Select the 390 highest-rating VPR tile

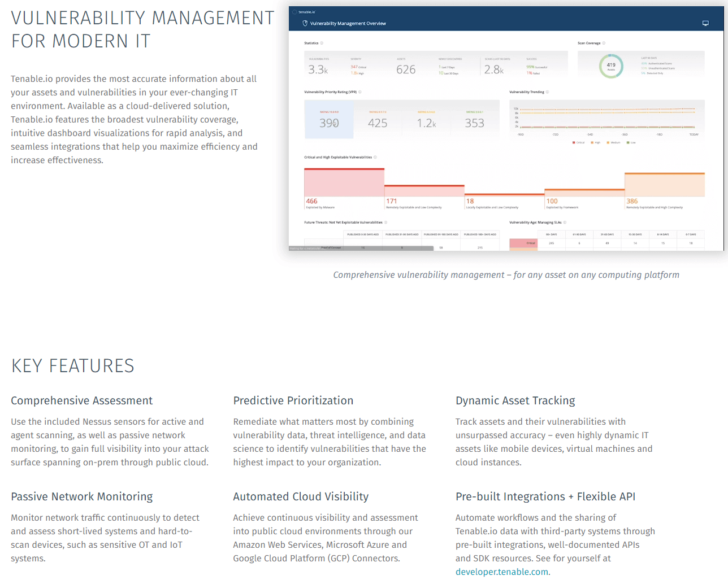click(329, 120)
